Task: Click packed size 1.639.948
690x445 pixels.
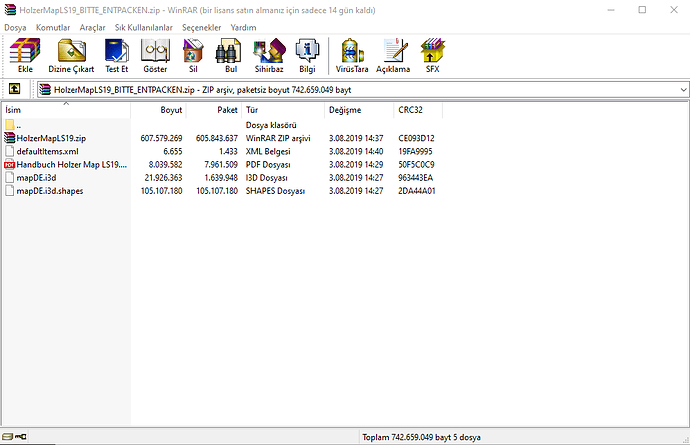Action: click(x=221, y=178)
